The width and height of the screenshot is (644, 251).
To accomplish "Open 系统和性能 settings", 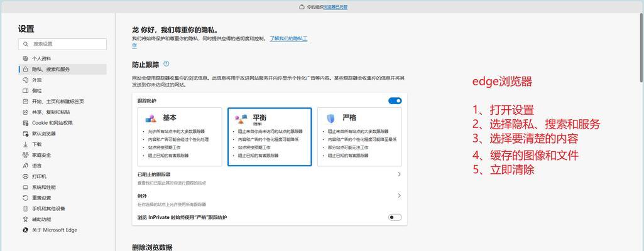I will pos(63,187).
